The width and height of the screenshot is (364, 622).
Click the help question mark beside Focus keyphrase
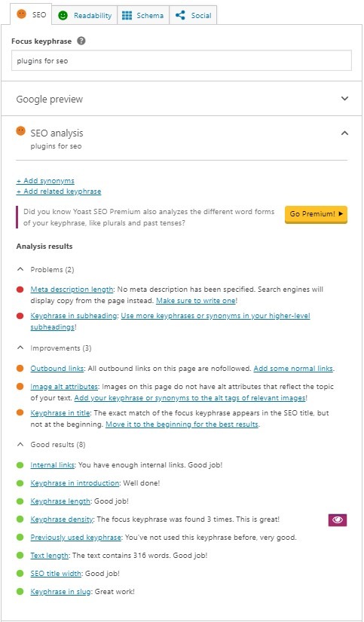tap(81, 41)
